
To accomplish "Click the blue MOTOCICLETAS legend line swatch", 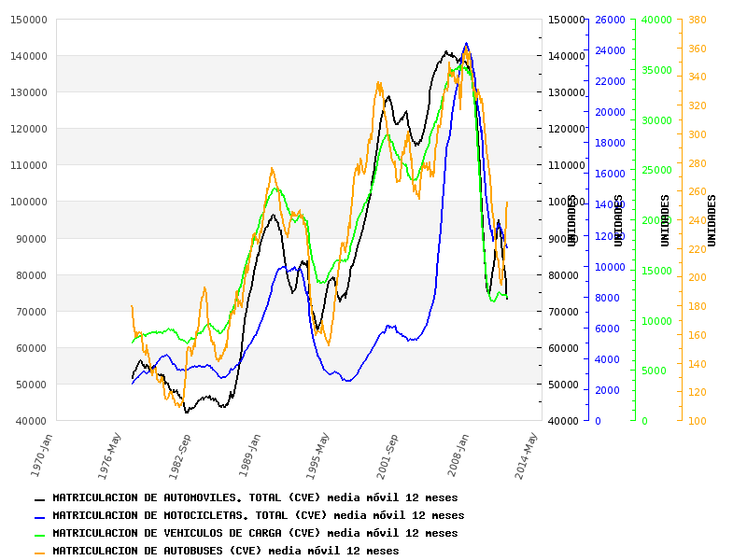I will pos(39,517).
